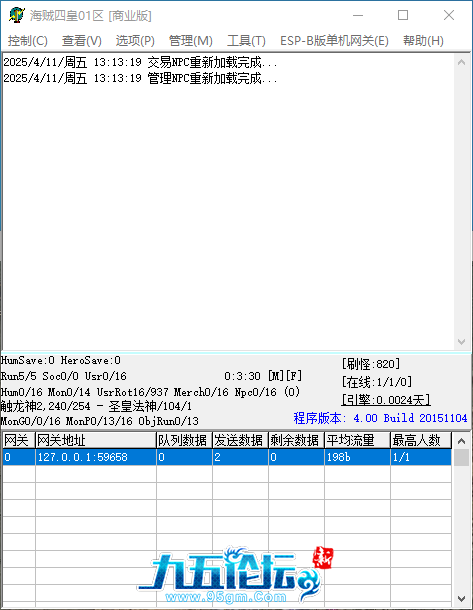Click the gateway table scroll down arrow
This screenshot has width=473, height=610.
[x=462, y=598]
